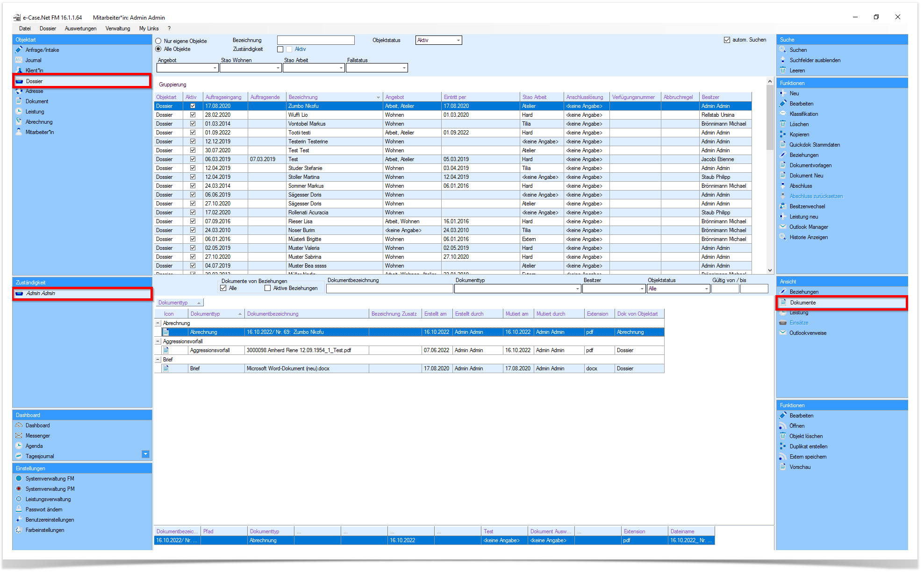Viewport: 924px width, 573px height.
Task: Click Dokumentbezeichnung filter field
Action: click(389, 289)
